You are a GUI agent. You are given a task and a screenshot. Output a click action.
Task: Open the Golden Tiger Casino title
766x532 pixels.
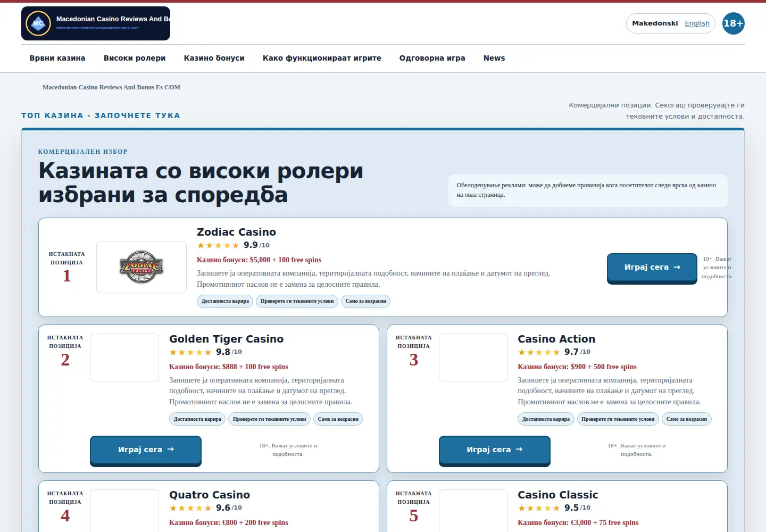[226, 339]
